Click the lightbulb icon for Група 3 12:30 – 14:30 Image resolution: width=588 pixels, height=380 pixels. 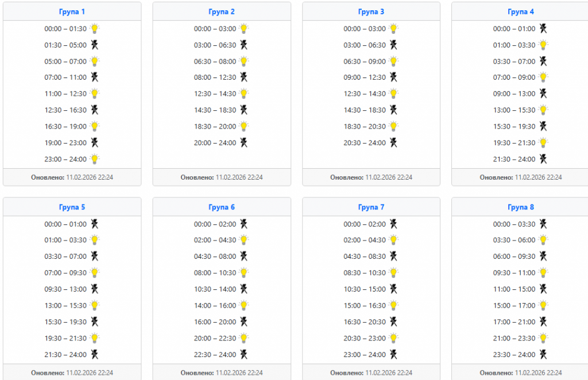coord(394,94)
